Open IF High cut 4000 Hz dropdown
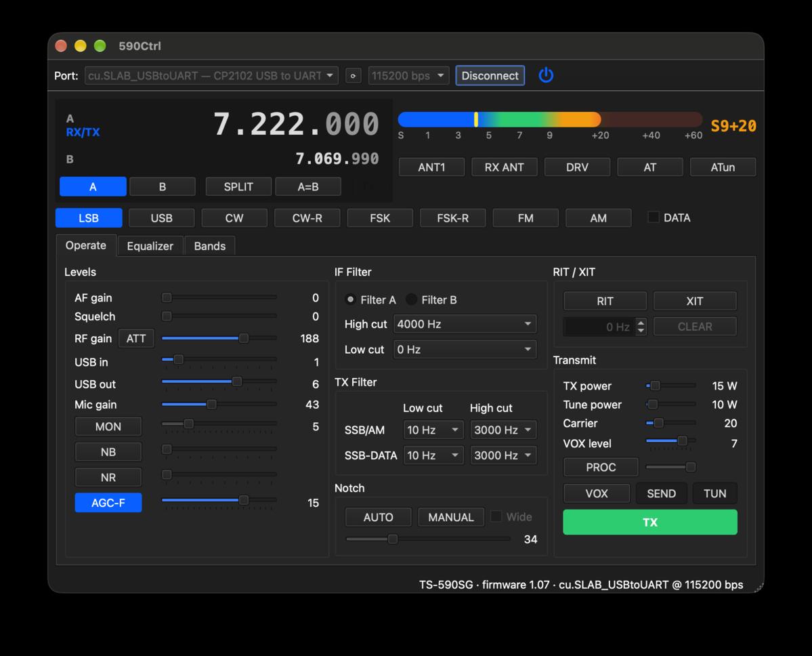This screenshot has width=812, height=656. [465, 325]
